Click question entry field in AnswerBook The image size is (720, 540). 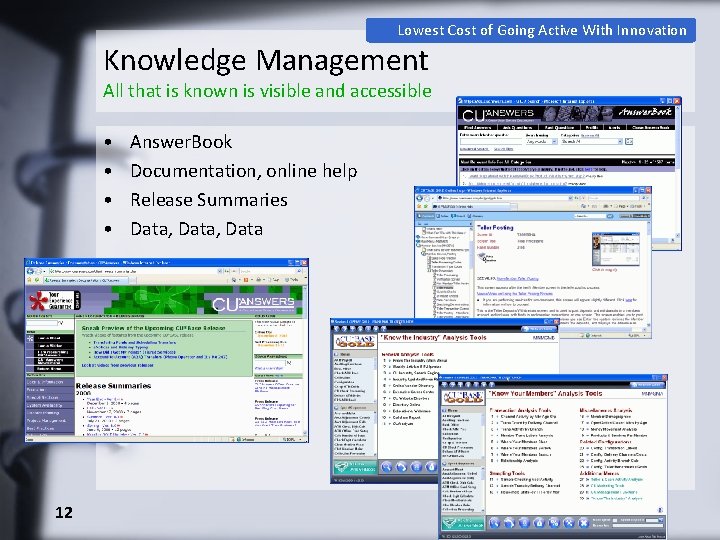click(491, 142)
